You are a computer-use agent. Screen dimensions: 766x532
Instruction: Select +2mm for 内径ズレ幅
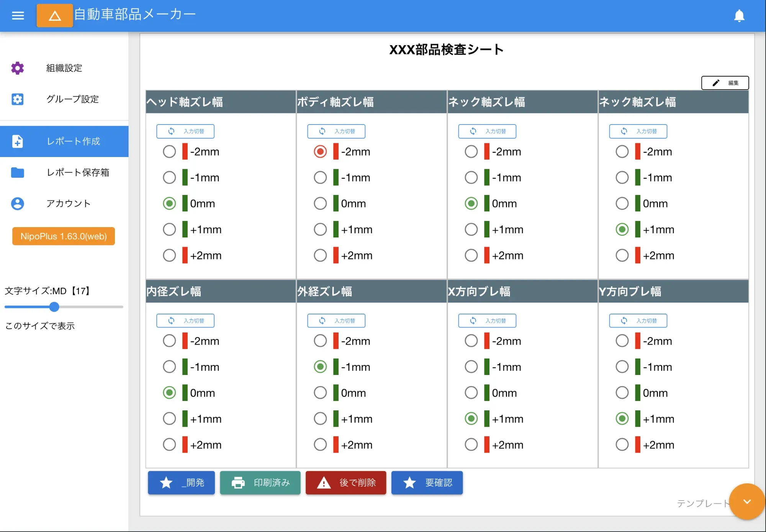coord(169,444)
